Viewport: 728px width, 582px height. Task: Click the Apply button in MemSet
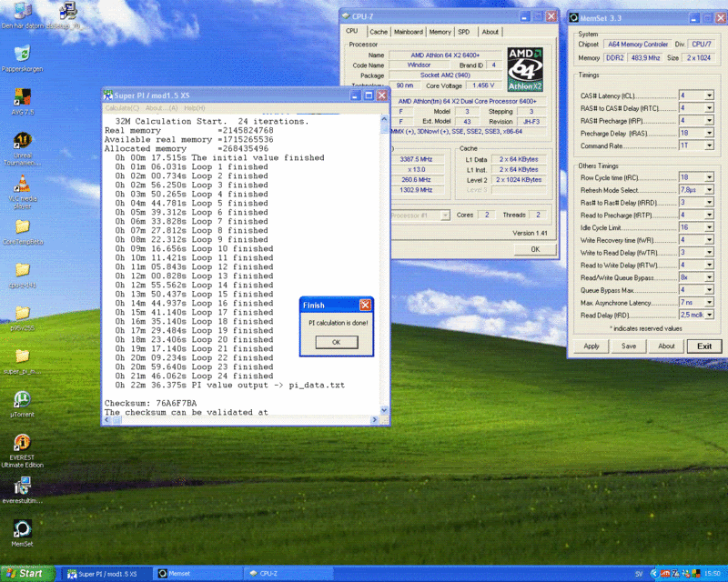pyautogui.click(x=591, y=346)
